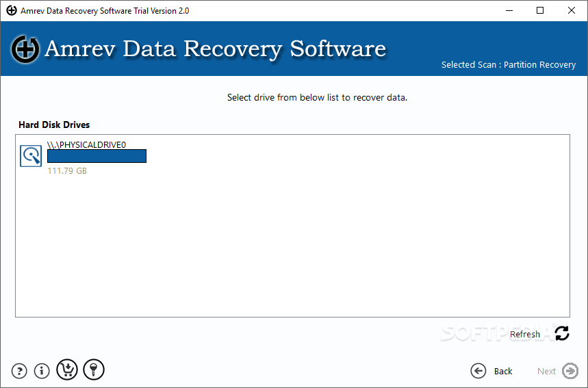588x388 pixels.
Task: Open the About info icon
Action: pyautogui.click(x=42, y=371)
